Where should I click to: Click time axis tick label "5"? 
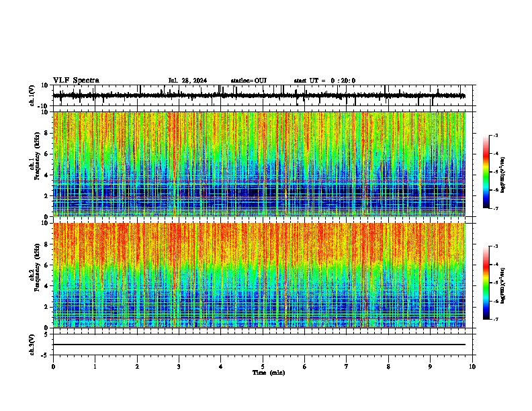263,367
